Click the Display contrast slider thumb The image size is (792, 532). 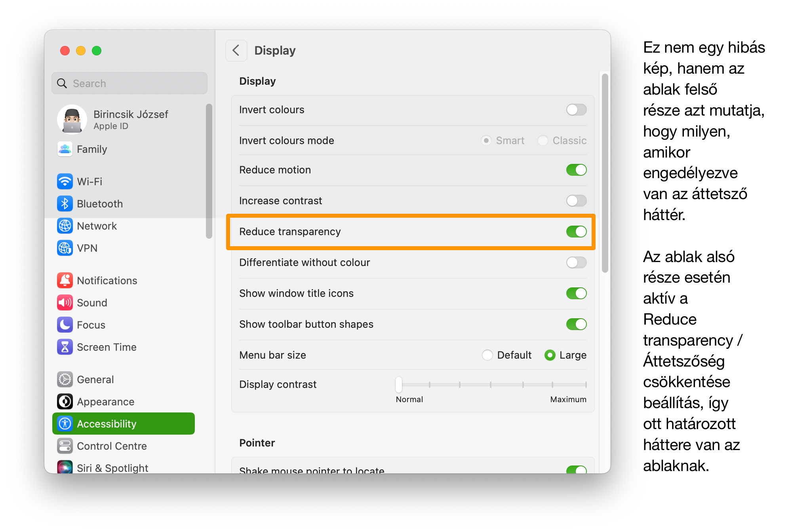pos(399,384)
